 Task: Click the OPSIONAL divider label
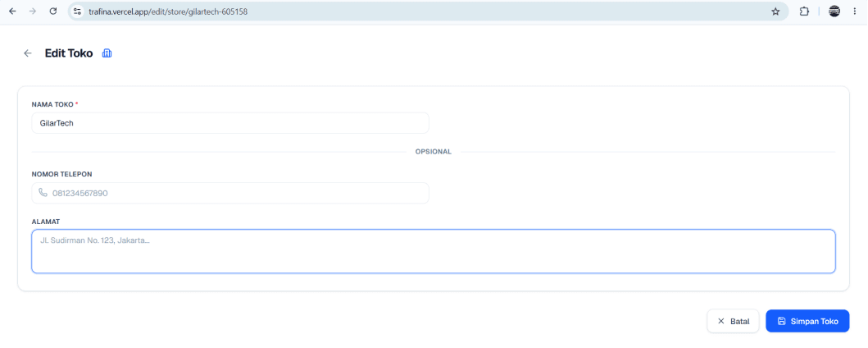click(x=434, y=151)
